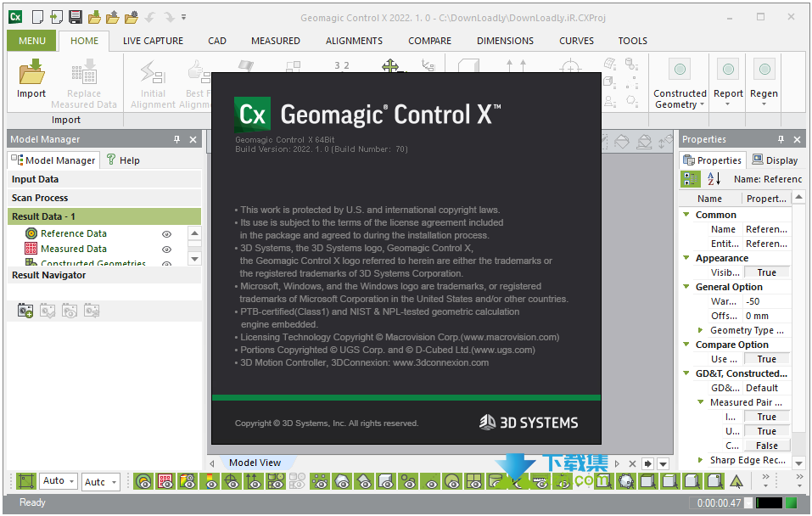Image resolution: width=812 pixels, height=516 pixels.
Task: Toggle color bar visibility icon
Action: pos(210,481)
